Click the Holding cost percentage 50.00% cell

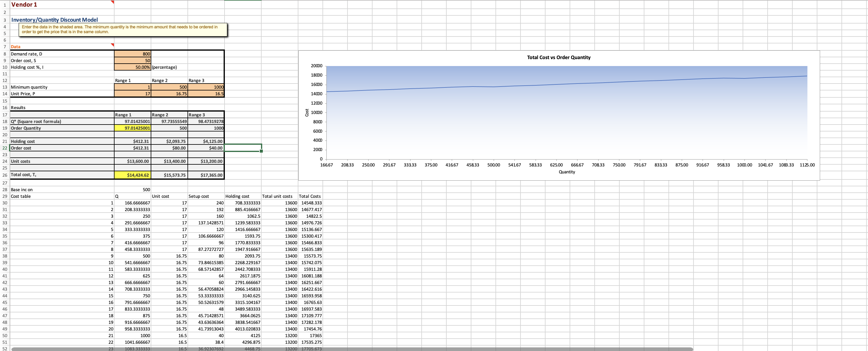click(x=132, y=67)
